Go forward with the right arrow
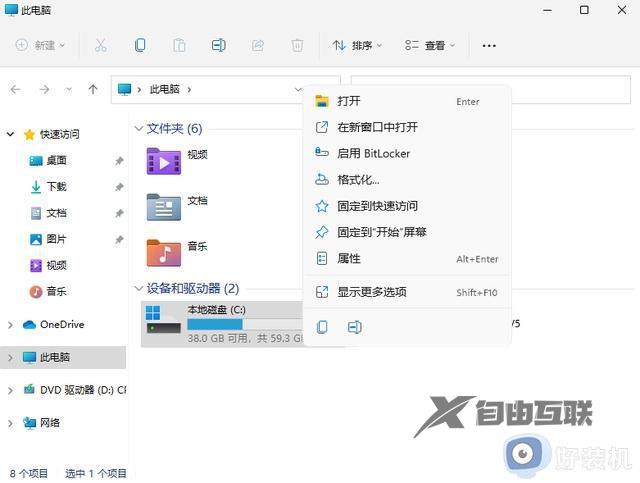This screenshot has width=640, height=483. 44,89
